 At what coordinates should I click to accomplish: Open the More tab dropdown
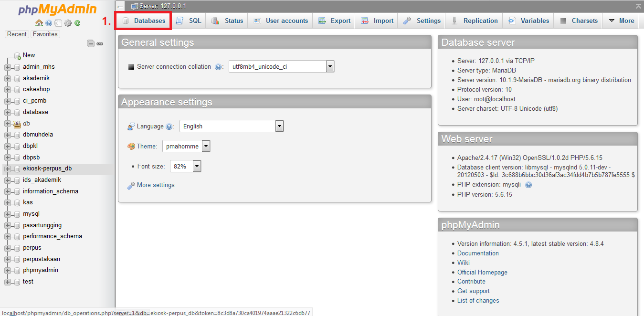point(621,21)
